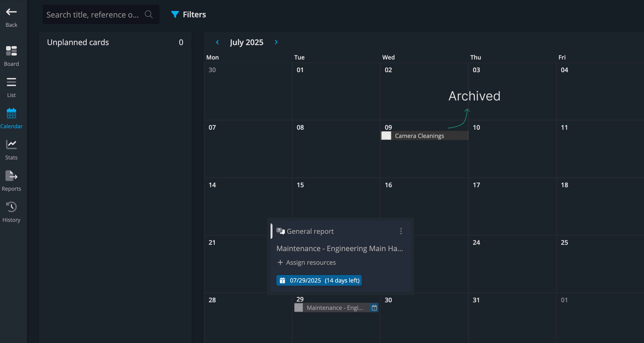
Task: Click the unplanned cards count 0
Action: coord(181,42)
